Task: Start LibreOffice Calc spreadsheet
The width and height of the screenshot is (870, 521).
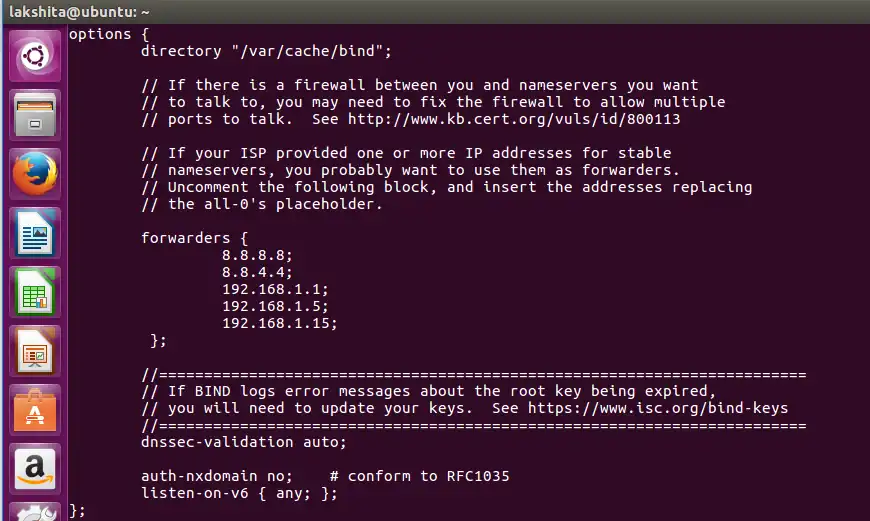Action: point(35,292)
